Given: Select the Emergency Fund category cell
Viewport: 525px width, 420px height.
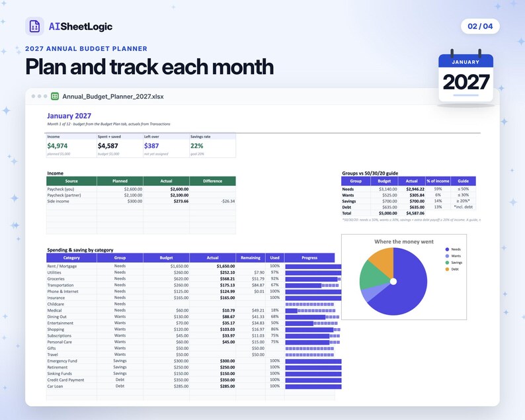Looking at the screenshot, I should [71, 361].
